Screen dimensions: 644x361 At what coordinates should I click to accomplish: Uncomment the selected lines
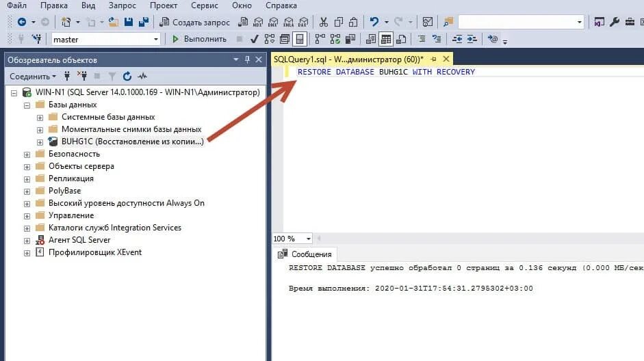[437, 39]
